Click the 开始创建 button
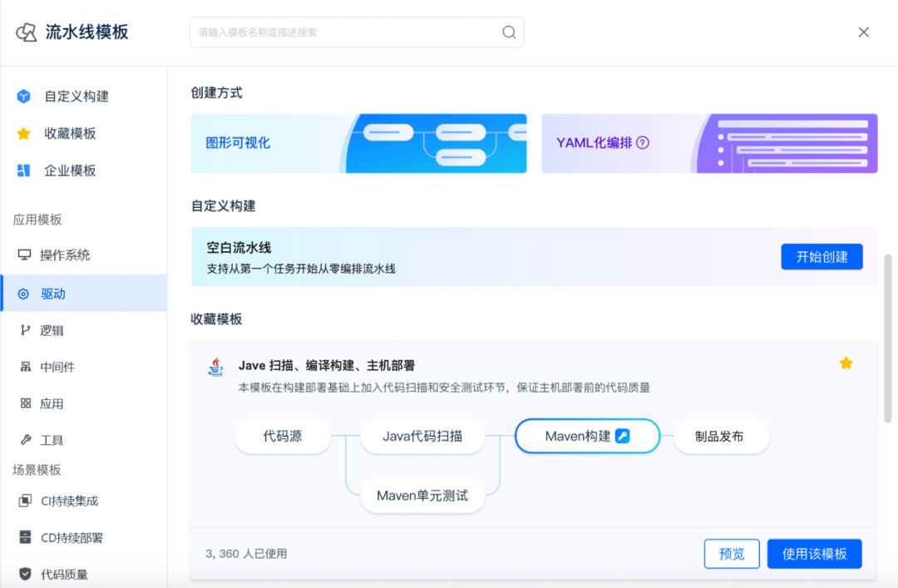This screenshot has height=588, width=898. 822,257
